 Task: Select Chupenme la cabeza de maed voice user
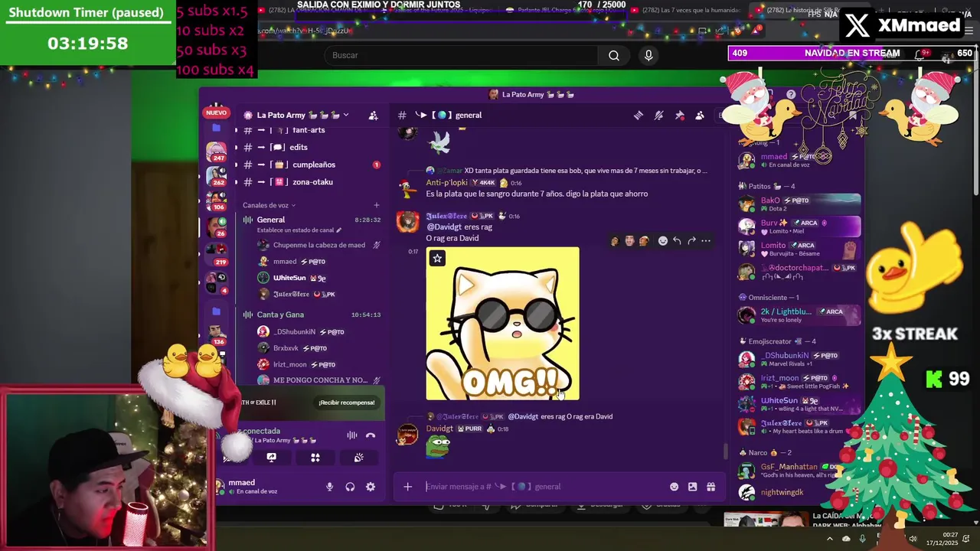coord(319,245)
